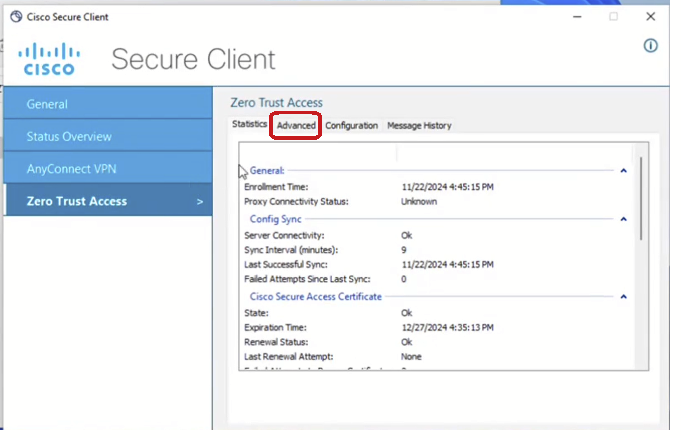The width and height of the screenshot is (681, 438).
Task: Click the Last Successful Sync timestamp
Action: click(447, 265)
